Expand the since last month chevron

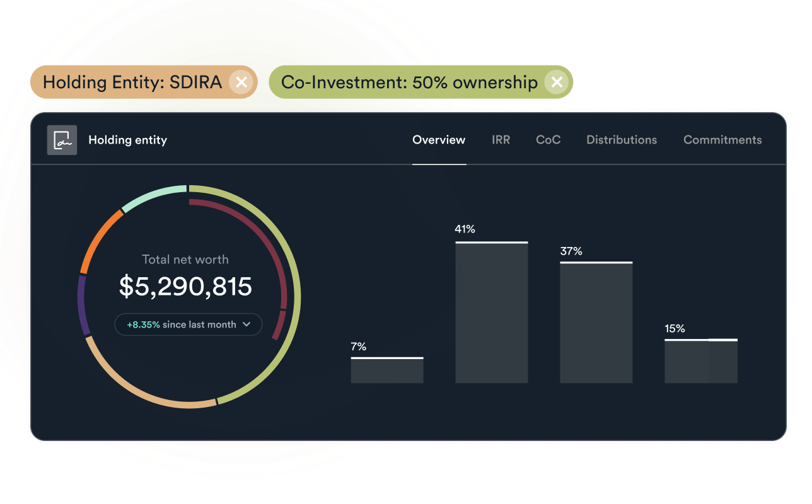click(246, 324)
